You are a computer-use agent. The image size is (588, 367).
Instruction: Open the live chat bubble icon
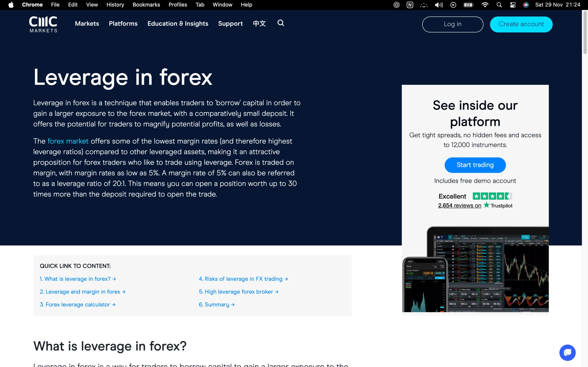(567, 353)
